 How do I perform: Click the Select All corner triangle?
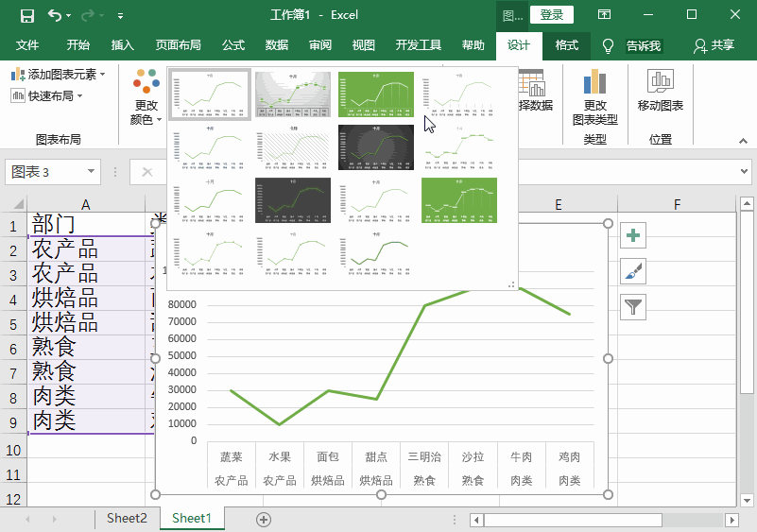17,204
